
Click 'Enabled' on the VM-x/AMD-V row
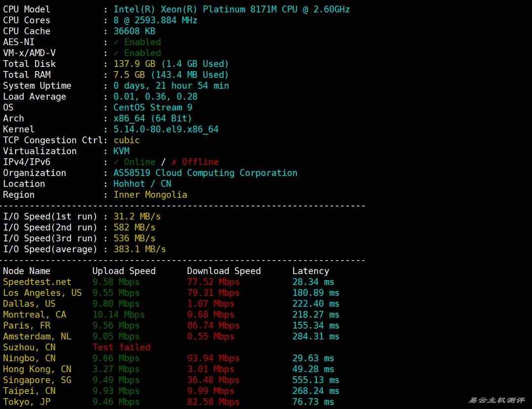click(142, 53)
